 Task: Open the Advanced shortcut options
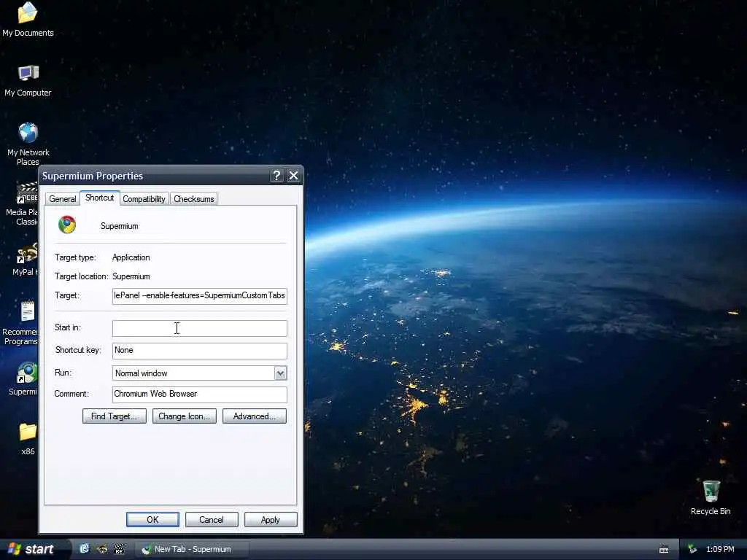pos(255,416)
